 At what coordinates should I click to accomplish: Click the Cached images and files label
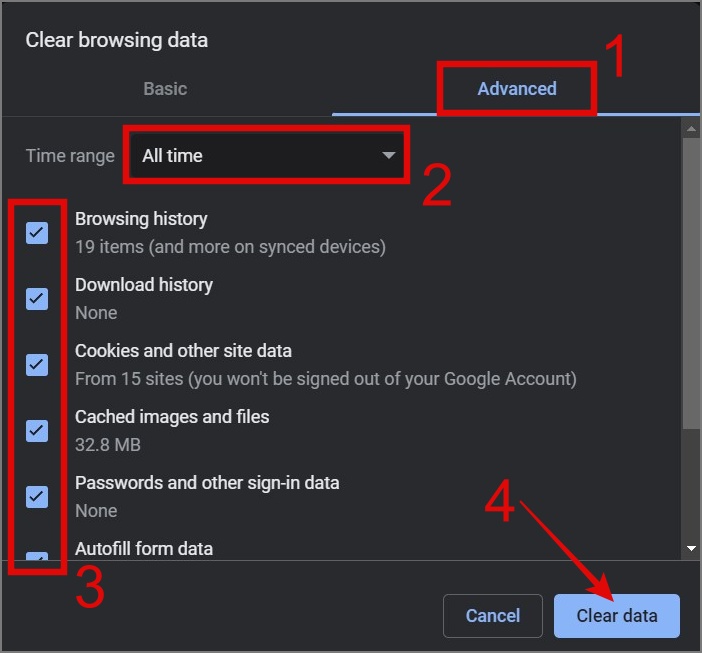(x=172, y=417)
